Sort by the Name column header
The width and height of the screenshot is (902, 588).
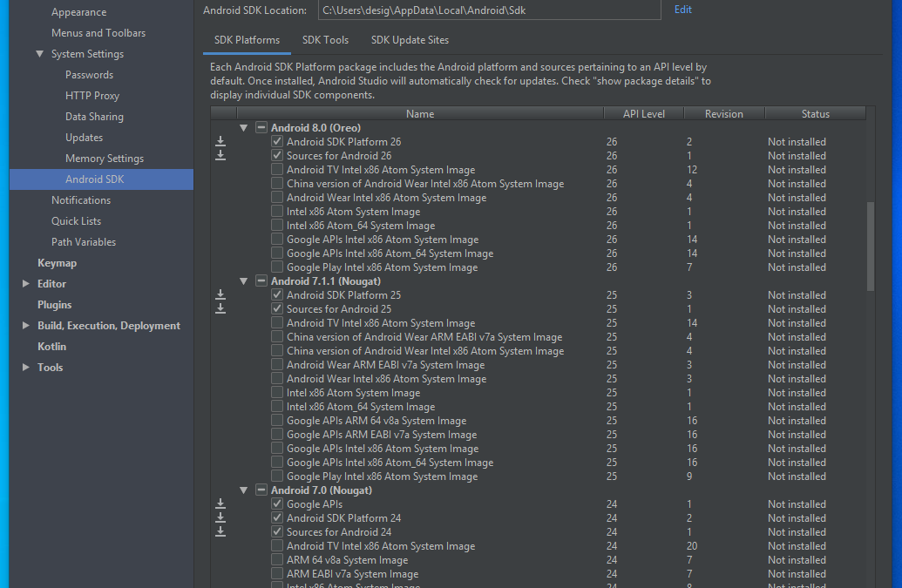point(420,114)
